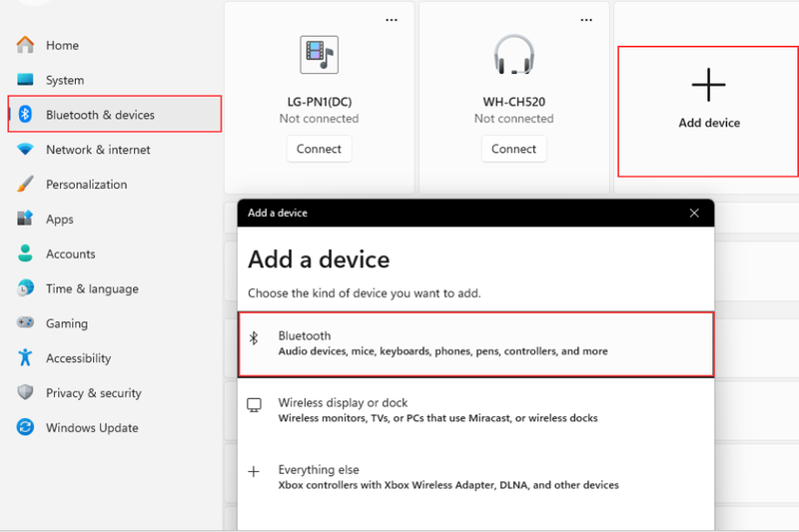Viewport: 799px width, 532px height.
Task: Click the Apps icon in sidebar
Action: point(25,219)
